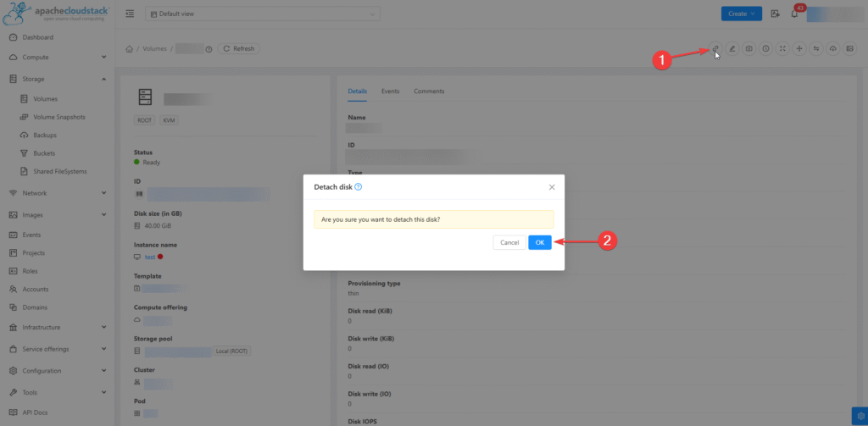Toggle the sidebar collapse menu icon
868x426 pixels.
coord(130,14)
